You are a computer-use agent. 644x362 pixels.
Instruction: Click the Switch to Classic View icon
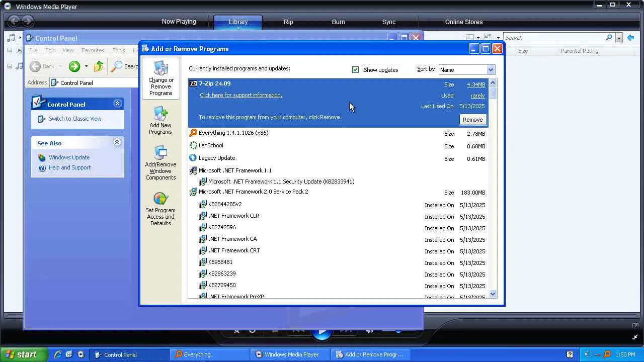pyautogui.click(x=42, y=119)
